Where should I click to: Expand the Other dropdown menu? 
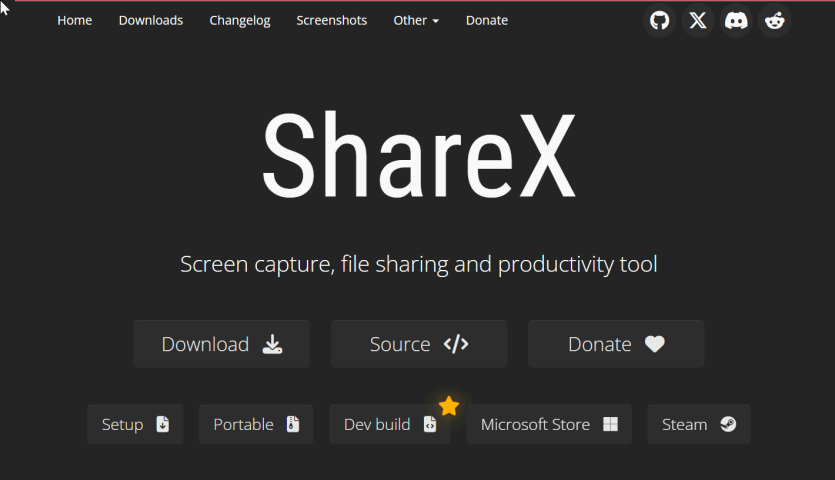pyautogui.click(x=416, y=21)
